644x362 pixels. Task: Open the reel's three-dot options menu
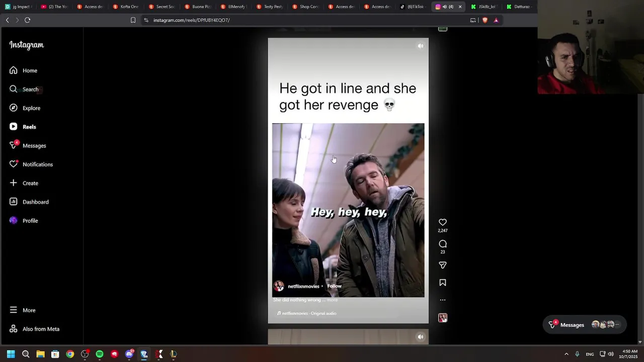443,300
